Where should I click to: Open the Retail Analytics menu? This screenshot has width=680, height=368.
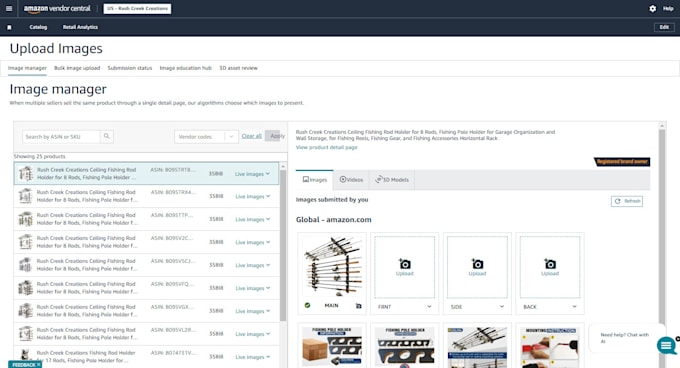click(x=80, y=27)
